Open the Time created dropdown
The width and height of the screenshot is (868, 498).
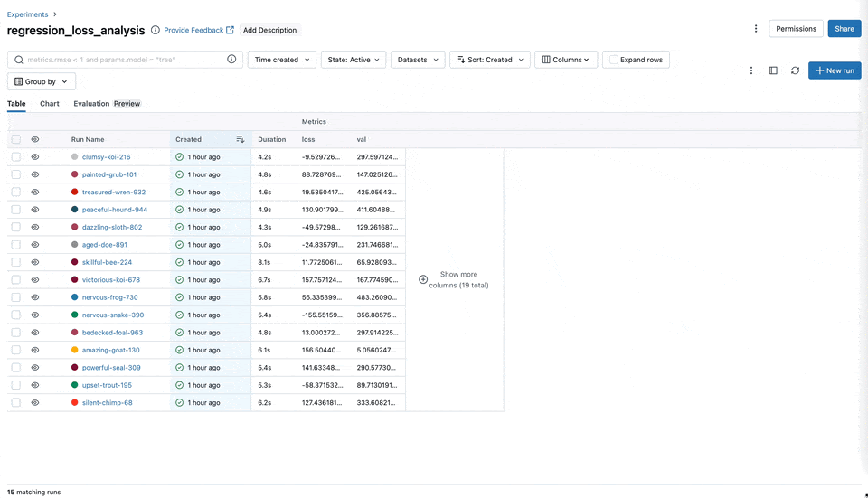coord(281,60)
